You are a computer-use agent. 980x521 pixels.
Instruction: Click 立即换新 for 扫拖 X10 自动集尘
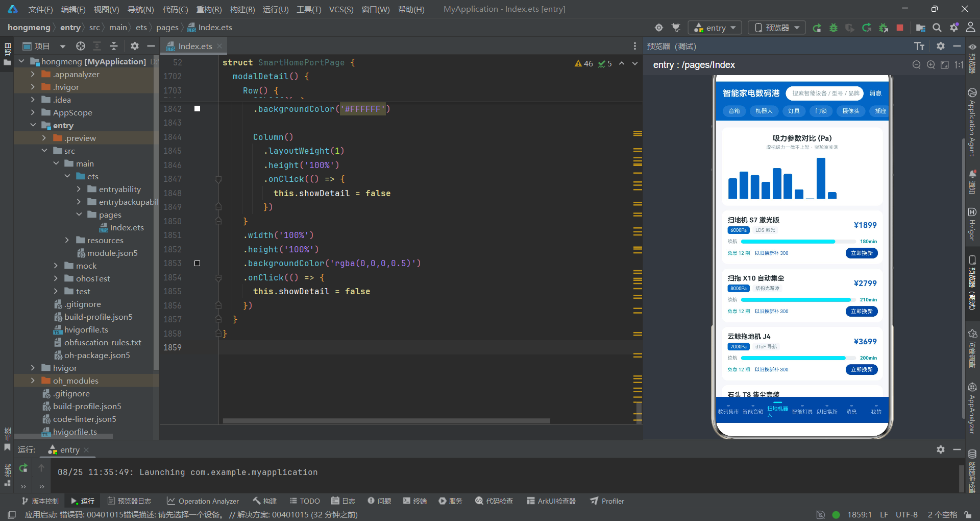(x=862, y=312)
